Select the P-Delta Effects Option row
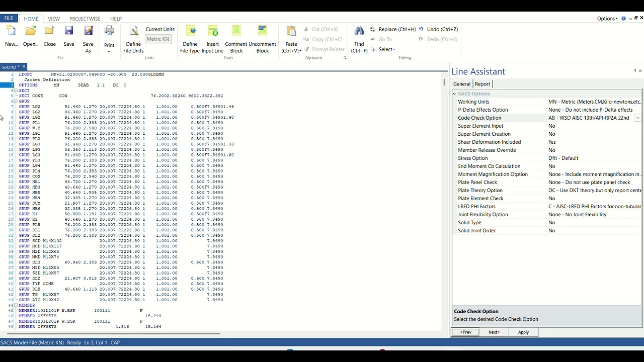The image size is (644, 362). [x=547, y=110]
